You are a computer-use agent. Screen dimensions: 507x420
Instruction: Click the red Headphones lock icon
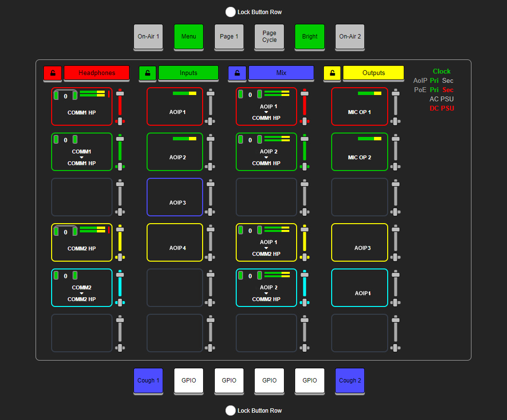[x=53, y=73]
